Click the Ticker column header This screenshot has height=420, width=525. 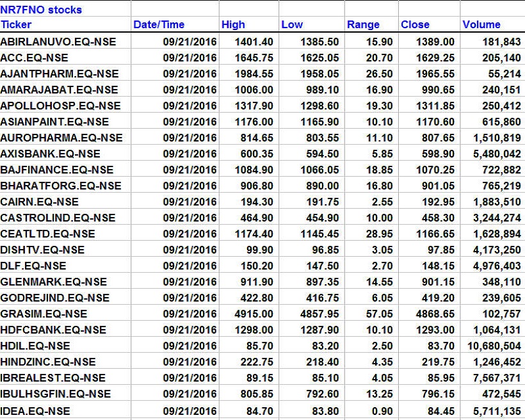(16, 25)
